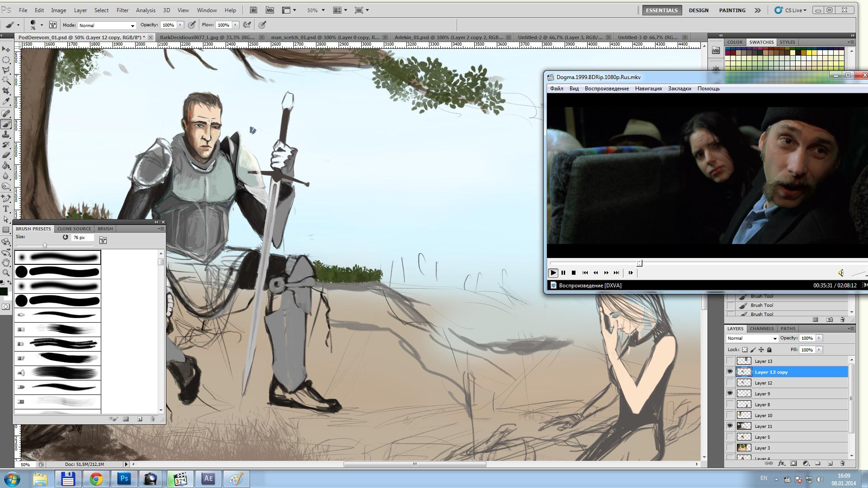The image size is (868, 488).
Task: Select the Pen tool
Action: [6, 198]
